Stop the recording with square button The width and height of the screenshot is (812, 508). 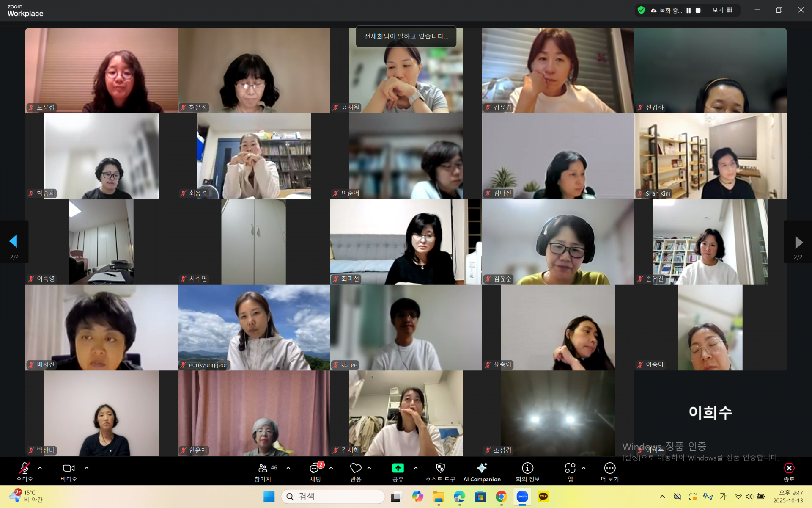[698, 11]
